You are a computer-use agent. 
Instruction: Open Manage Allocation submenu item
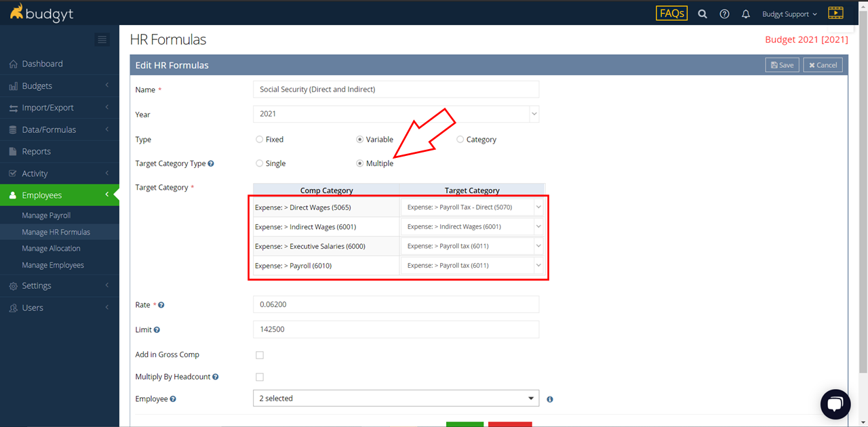click(x=51, y=249)
